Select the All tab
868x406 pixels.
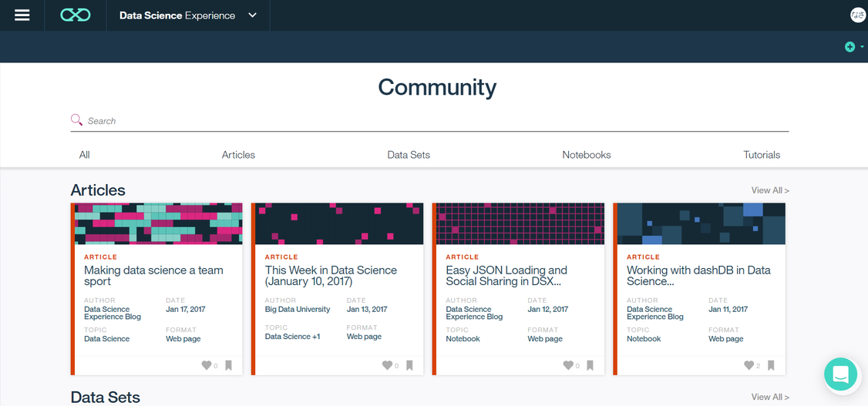[84, 155]
